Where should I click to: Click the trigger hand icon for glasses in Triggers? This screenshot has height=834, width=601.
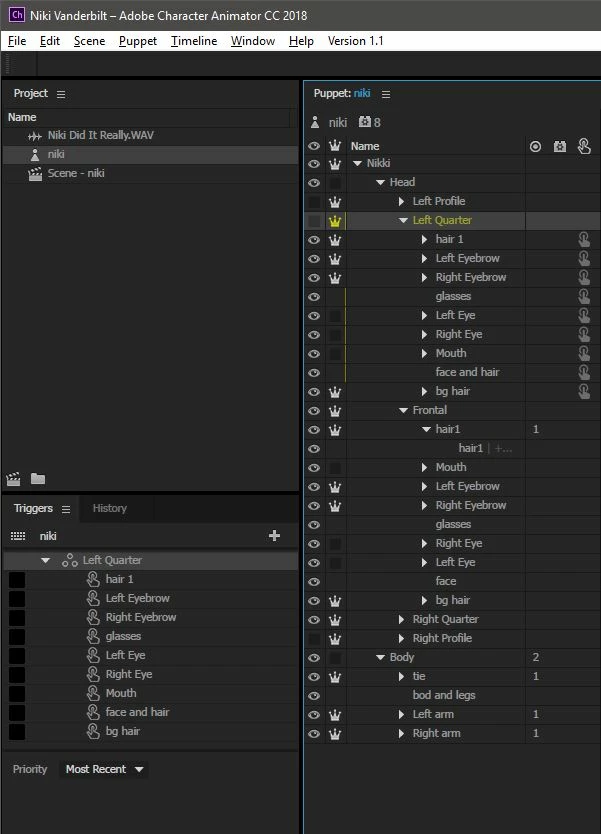click(93, 636)
